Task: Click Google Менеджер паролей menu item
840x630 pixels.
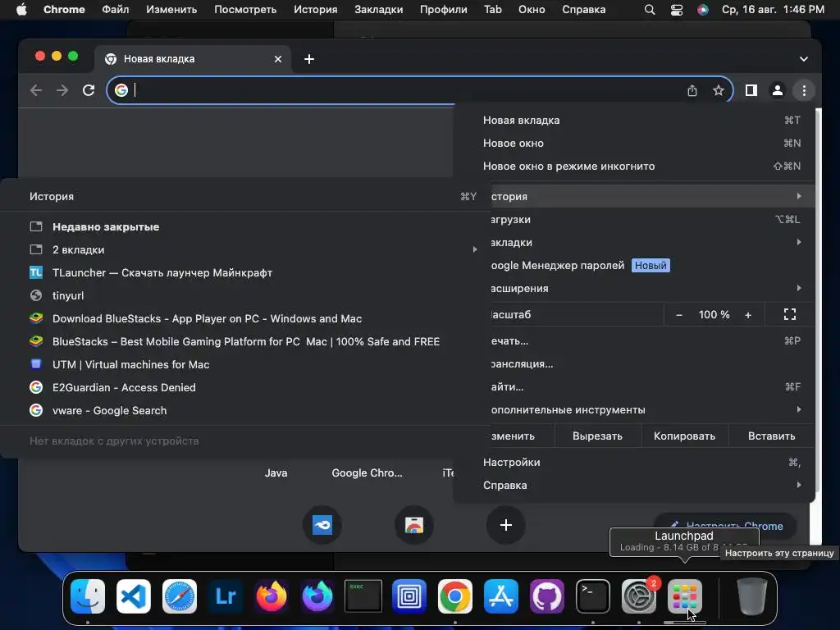Action: tap(652, 266)
